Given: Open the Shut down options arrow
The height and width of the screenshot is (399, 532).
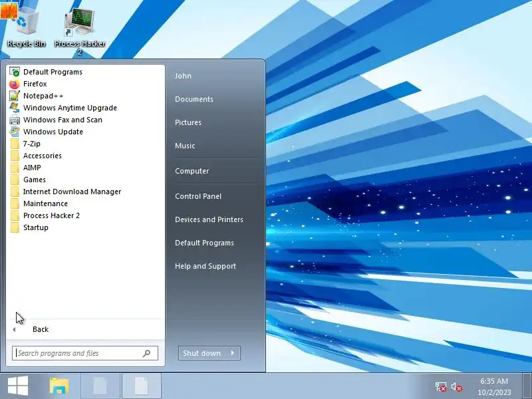Looking at the screenshot, I should (x=233, y=353).
